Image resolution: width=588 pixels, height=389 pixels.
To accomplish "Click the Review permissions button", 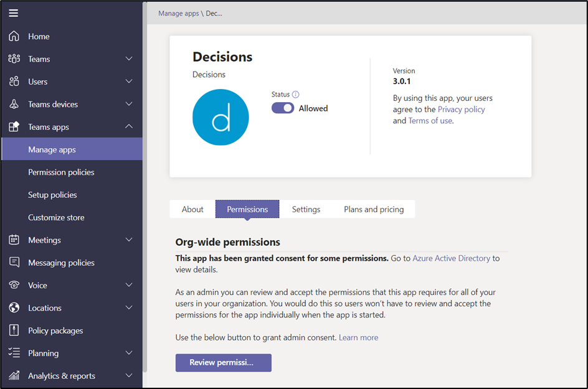I will pyautogui.click(x=224, y=362).
